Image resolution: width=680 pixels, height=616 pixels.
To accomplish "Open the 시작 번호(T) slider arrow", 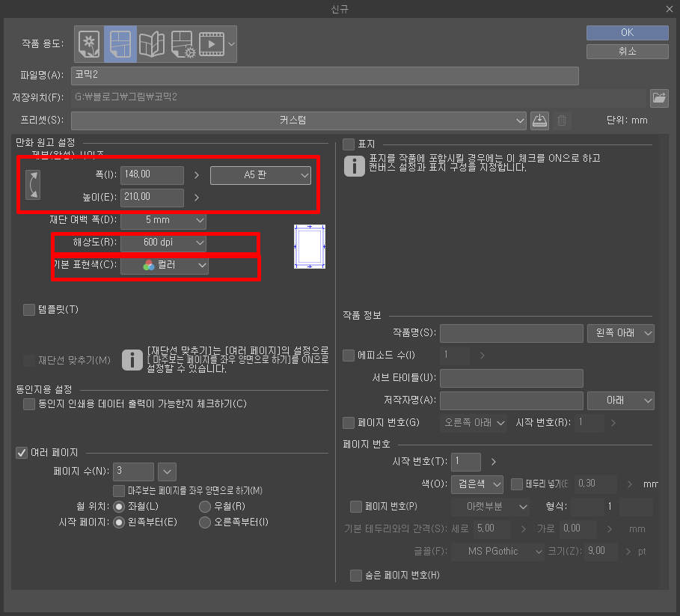I will (493, 462).
